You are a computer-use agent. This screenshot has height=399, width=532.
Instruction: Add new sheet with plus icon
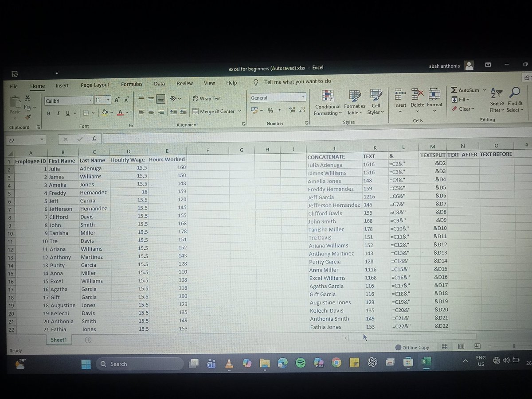pyautogui.click(x=88, y=340)
